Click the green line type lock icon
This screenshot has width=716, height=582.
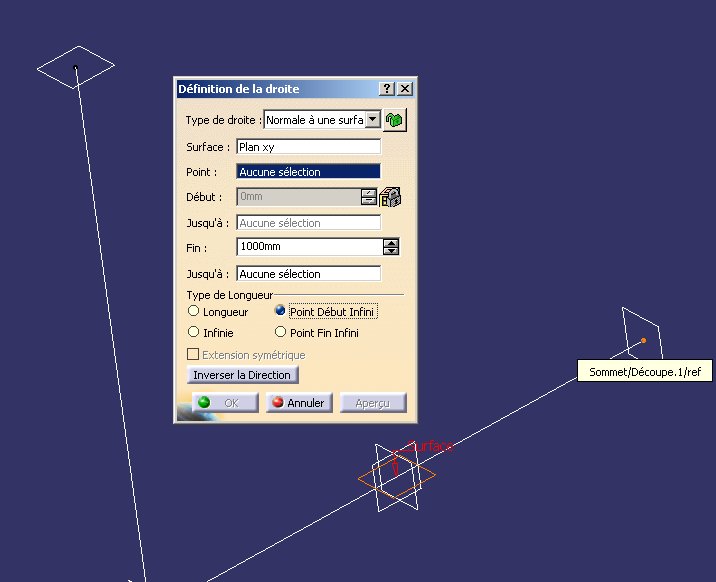click(x=395, y=120)
